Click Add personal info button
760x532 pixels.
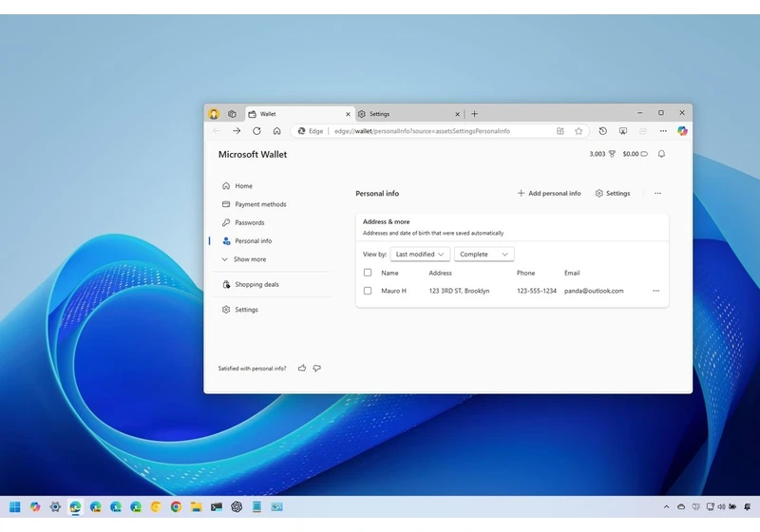[549, 193]
